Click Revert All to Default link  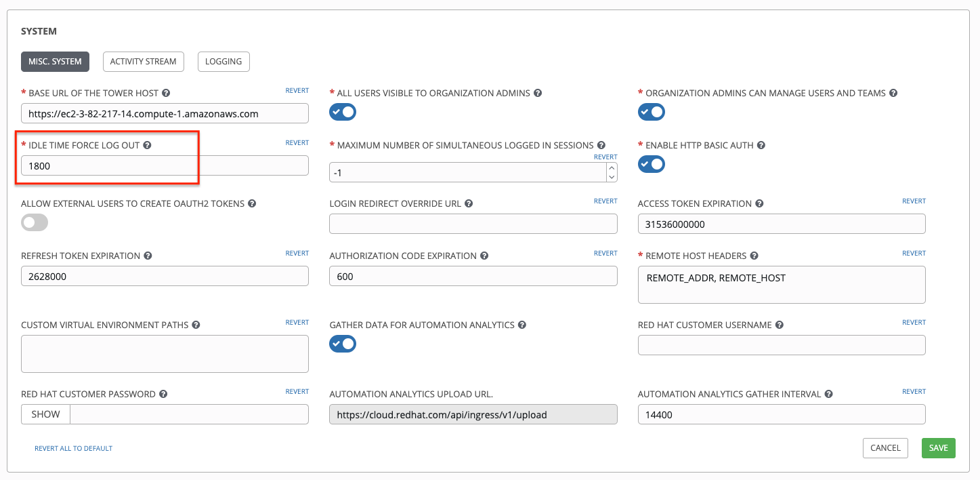(x=73, y=449)
